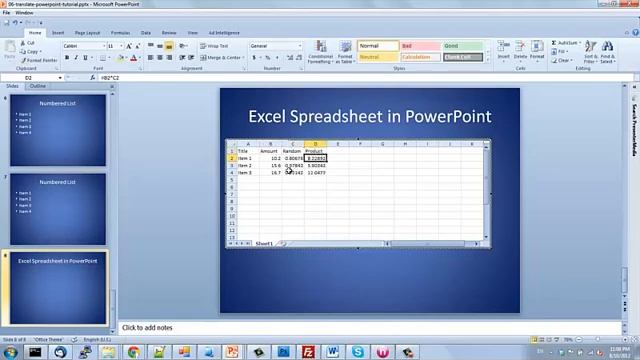Open Find & Select binoculars menu
The width and height of the screenshot is (640, 360).
point(607,52)
